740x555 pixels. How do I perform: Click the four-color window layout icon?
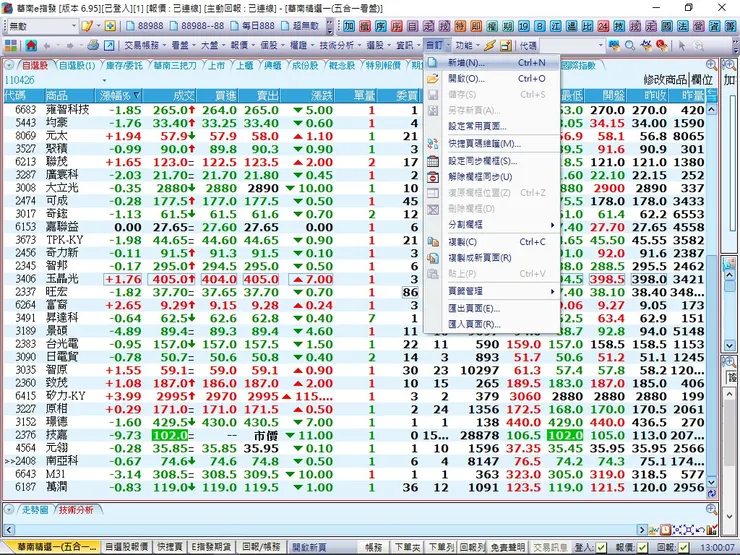[x=11, y=45]
